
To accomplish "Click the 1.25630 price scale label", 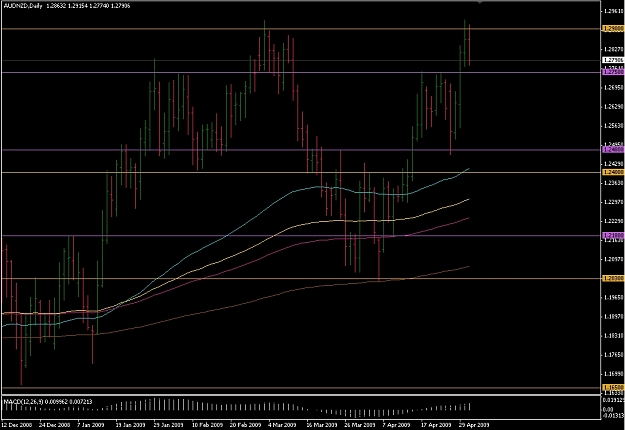I will coord(614,126).
